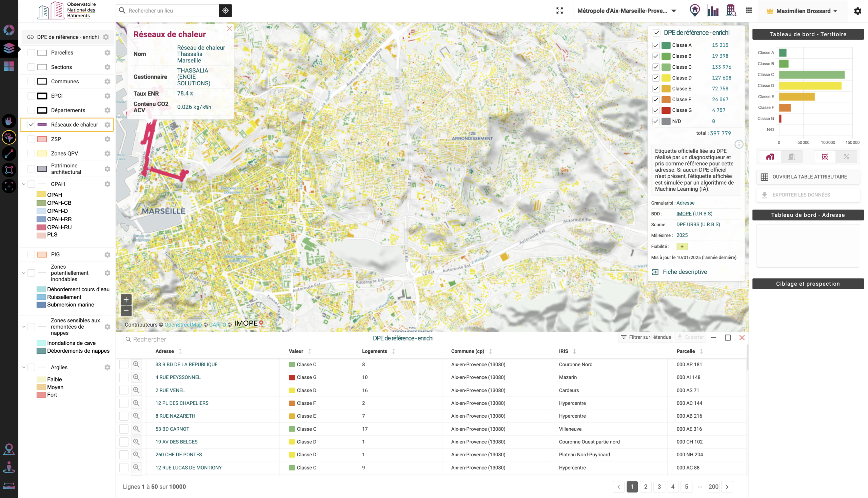
Task: Activate the map feature selection pointer tool
Action: click(x=8, y=137)
